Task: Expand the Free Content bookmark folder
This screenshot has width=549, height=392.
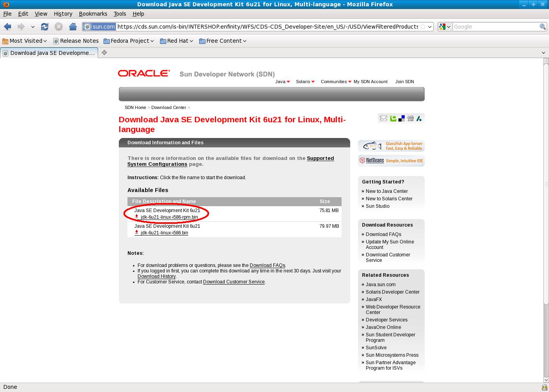Action: pos(223,41)
